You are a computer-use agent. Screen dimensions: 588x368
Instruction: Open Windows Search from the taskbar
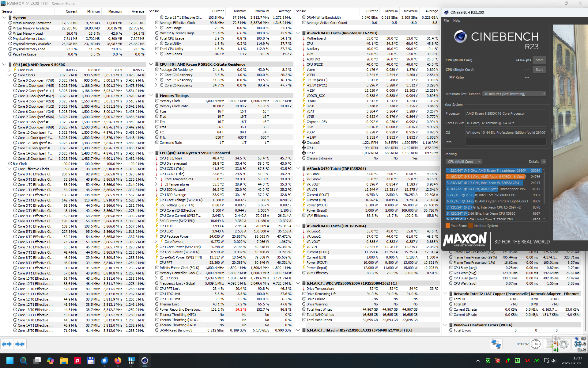pyautogui.click(x=23, y=361)
